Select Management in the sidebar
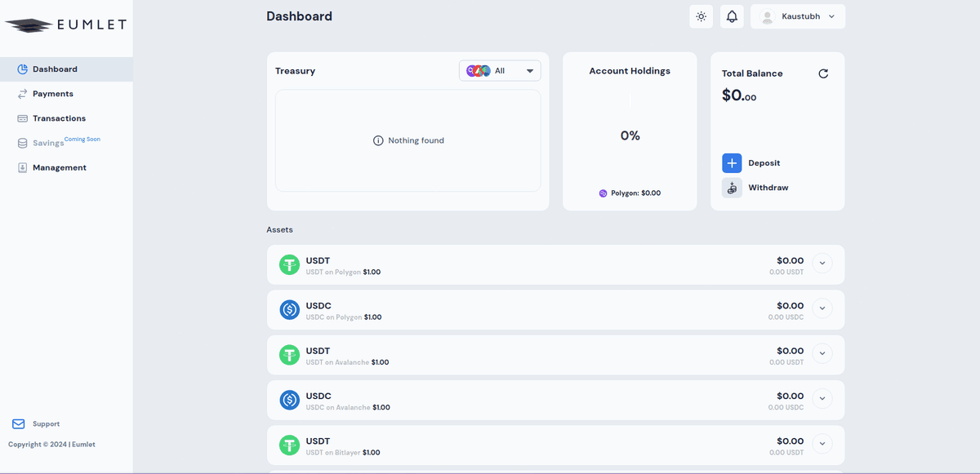The height and width of the screenshot is (474, 980). [x=59, y=167]
